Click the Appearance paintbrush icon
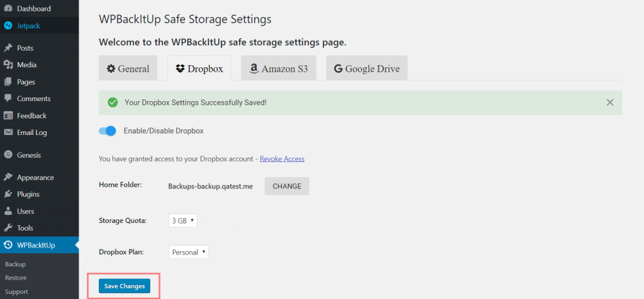 [8, 178]
